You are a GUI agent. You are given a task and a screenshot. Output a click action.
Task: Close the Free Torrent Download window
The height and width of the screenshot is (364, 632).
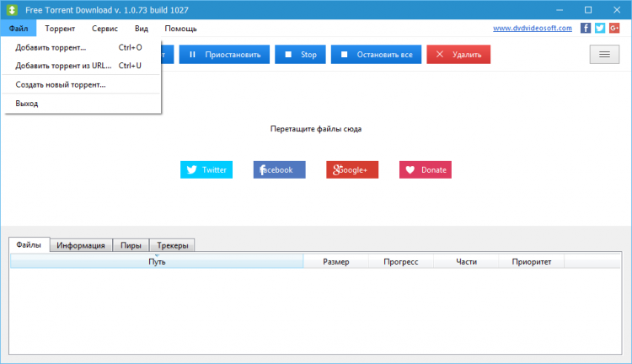pyautogui.click(x=617, y=10)
